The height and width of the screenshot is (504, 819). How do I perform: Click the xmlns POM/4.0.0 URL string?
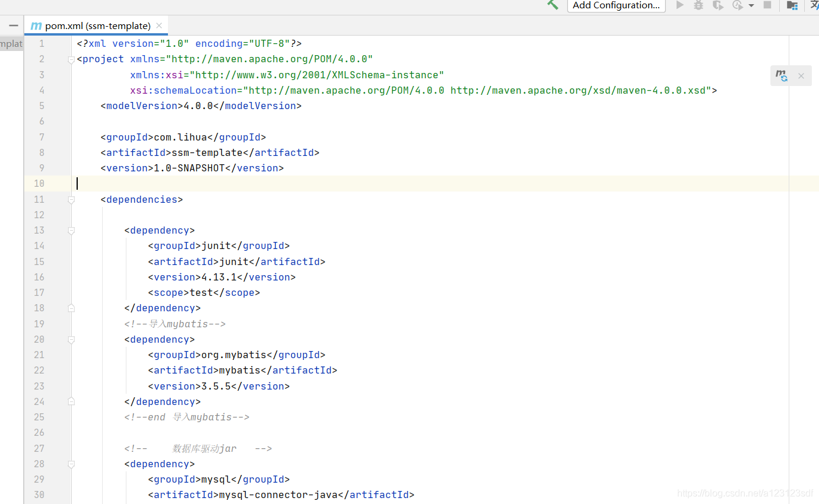pos(269,59)
